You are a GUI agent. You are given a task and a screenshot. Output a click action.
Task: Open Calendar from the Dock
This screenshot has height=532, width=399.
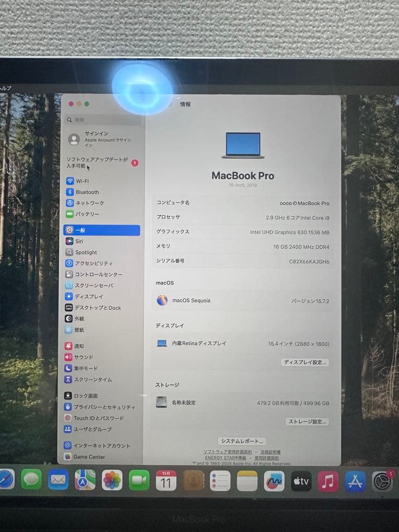(x=166, y=480)
